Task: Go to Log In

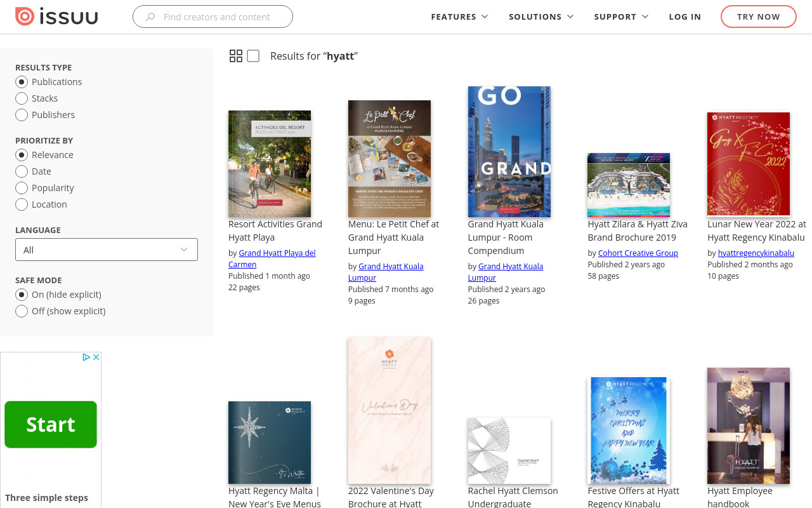Action: pyautogui.click(x=685, y=17)
